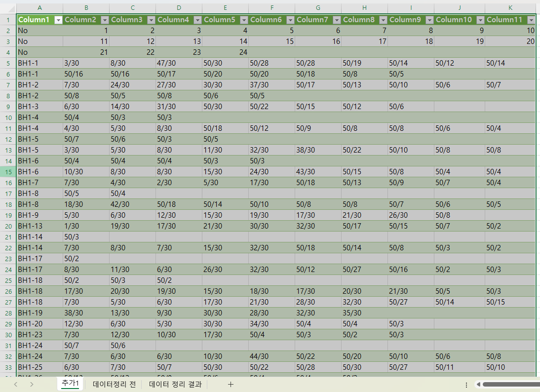Switch to the 데이터정리 전 sheet tab
Screen dimensions: 540x392
coord(115,384)
